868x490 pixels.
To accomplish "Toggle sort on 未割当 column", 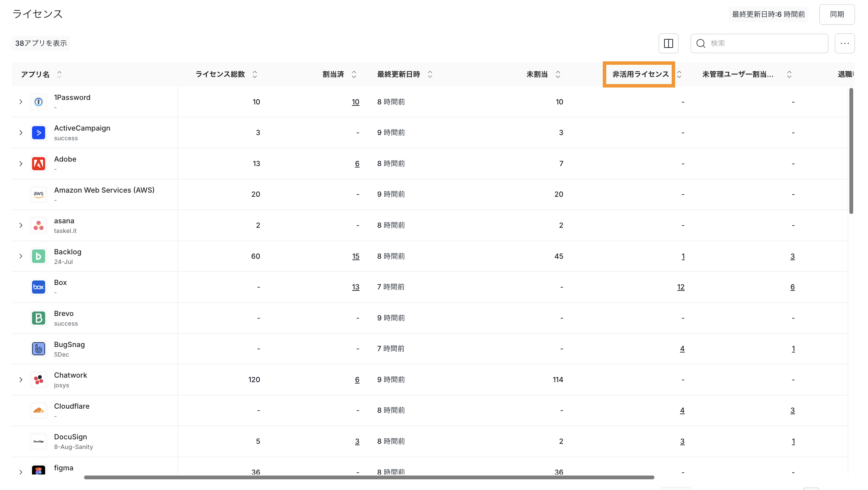I will [558, 74].
